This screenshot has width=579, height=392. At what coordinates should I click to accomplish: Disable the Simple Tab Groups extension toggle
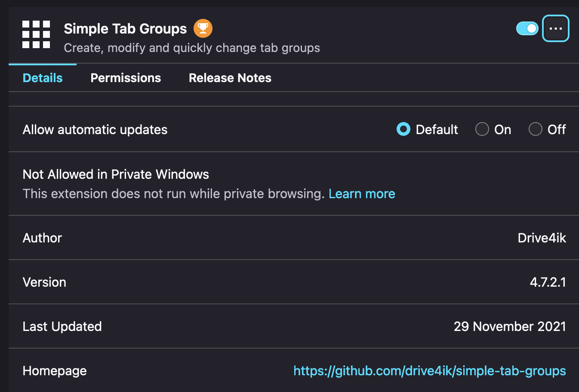[527, 29]
